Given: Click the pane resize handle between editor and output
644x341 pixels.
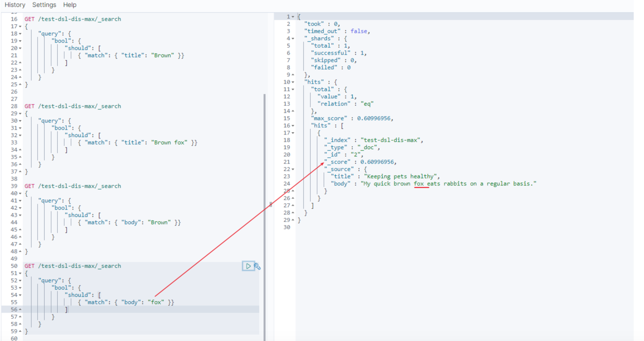Looking at the screenshot, I should [271, 204].
